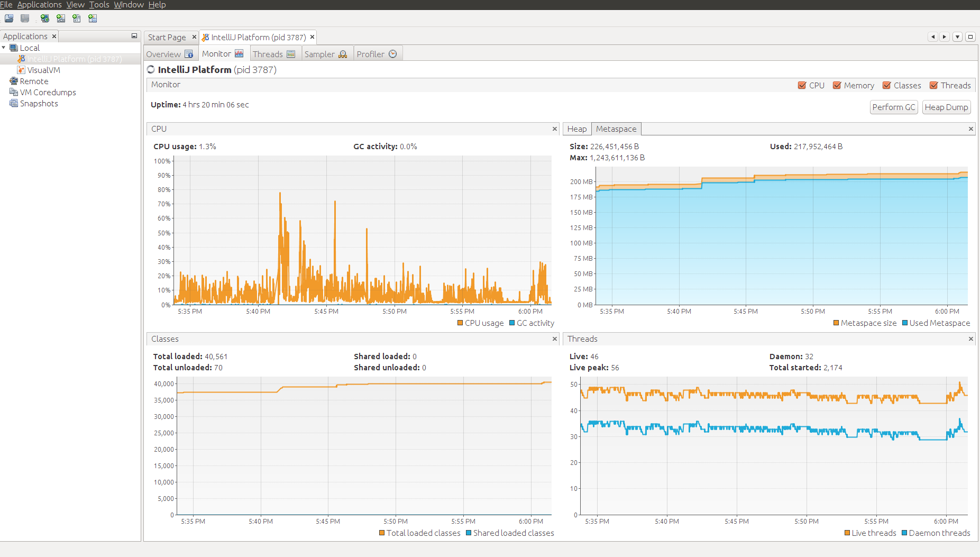
Task: Open the Applications menu
Action: pyautogui.click(x=40, y=5)
